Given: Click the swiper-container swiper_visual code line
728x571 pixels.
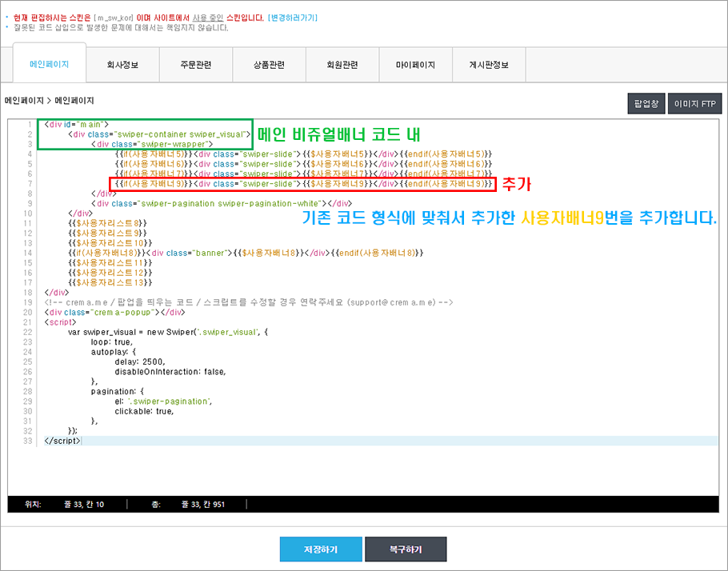Looking at the screenshot, I should click(x=159, y=134).
